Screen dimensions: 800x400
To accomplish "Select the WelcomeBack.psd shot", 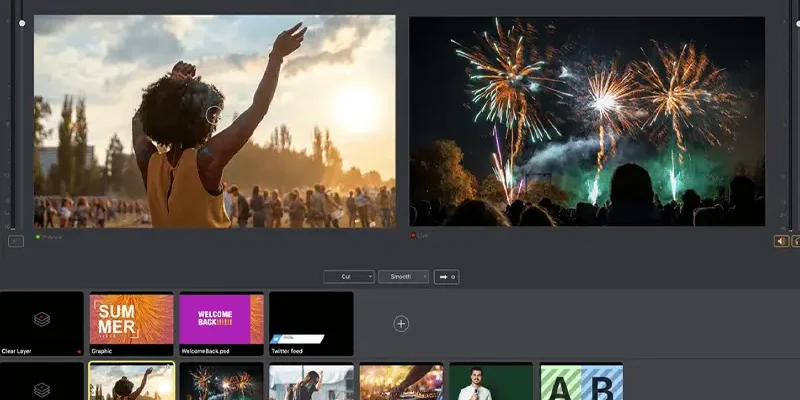I will [221, 323].
